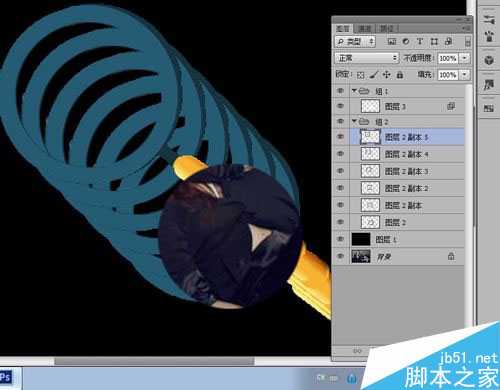Switch to the Layers tab

[x=343, y=29]
